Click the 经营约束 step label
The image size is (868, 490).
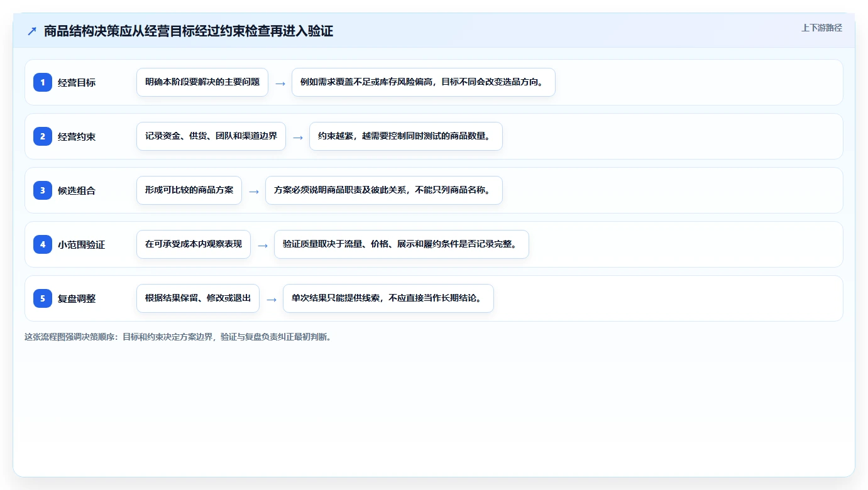pyautogui.click(x=77, y=136)
